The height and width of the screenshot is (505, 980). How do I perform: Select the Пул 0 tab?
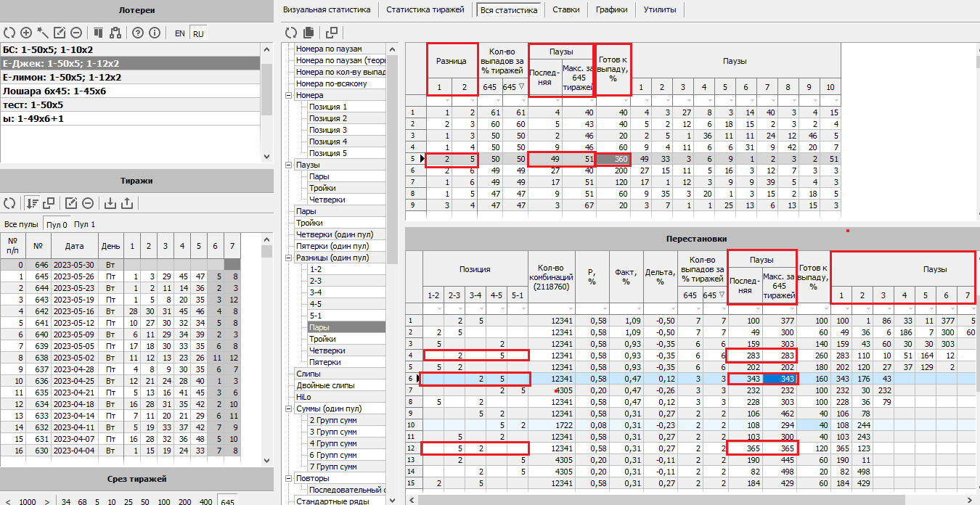point(57,224)
